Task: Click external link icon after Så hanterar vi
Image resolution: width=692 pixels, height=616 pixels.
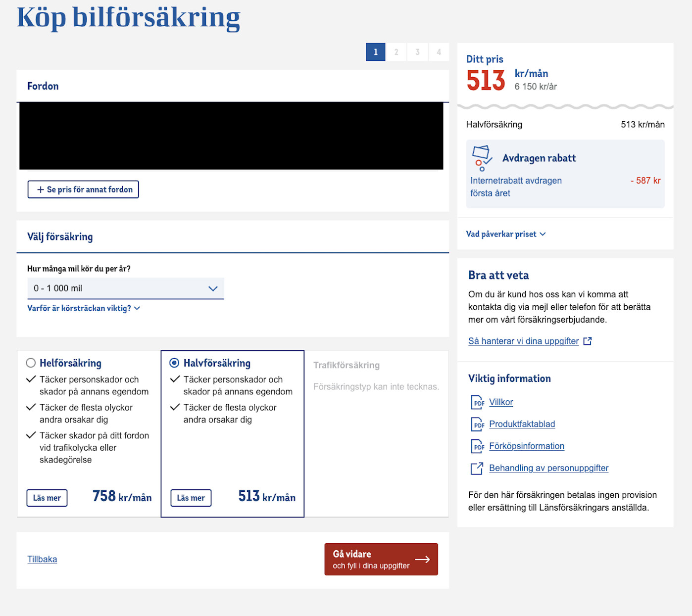Action: [x=588, y=341]
